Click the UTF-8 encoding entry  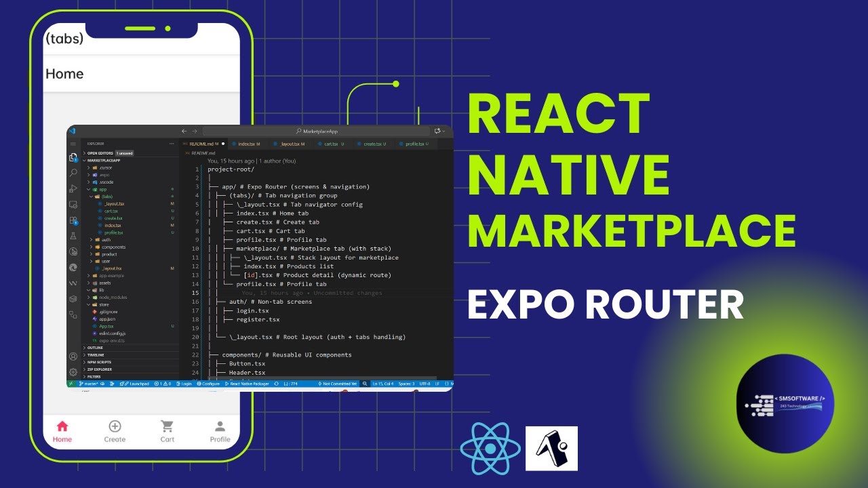click(x=425, y=384)
